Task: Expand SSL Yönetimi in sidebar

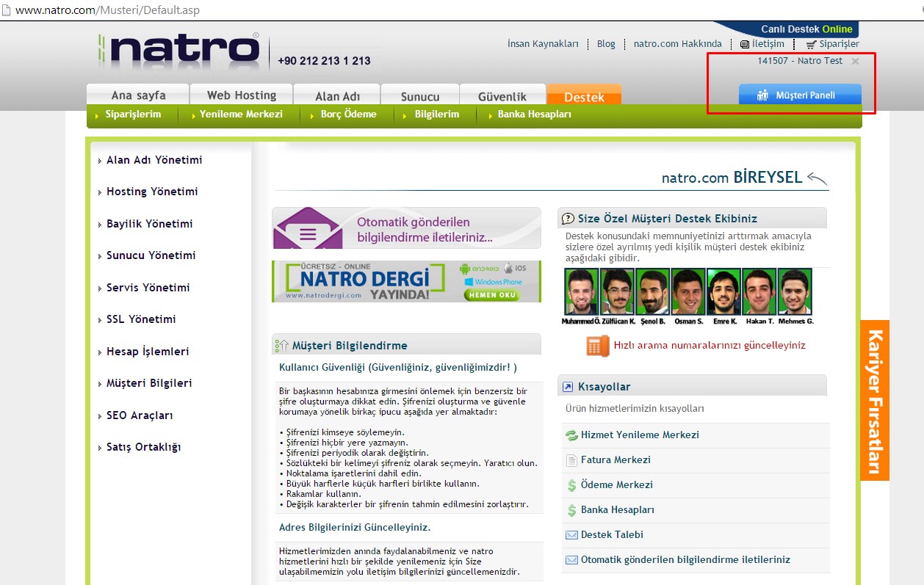Action: pos(141,319)
